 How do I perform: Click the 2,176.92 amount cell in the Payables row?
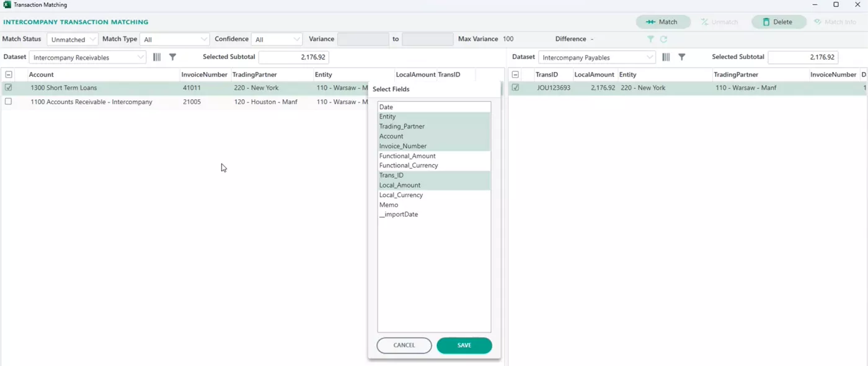click(603, 88)
